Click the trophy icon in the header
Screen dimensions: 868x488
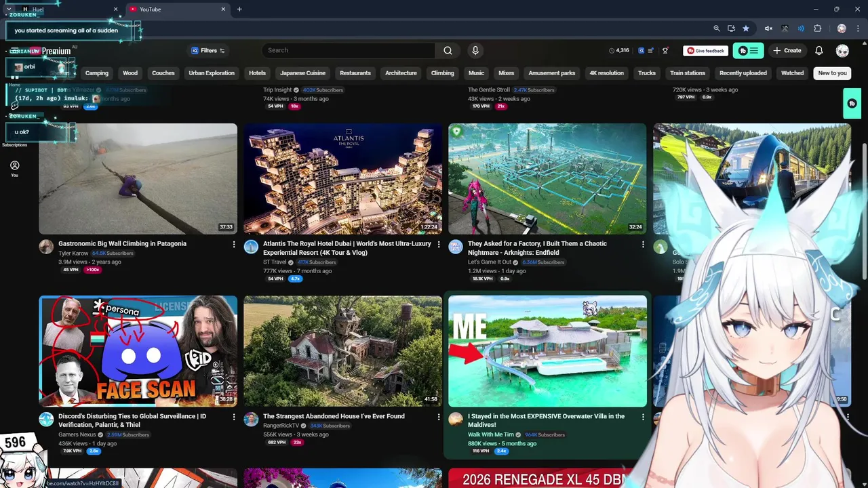point(665,51)
